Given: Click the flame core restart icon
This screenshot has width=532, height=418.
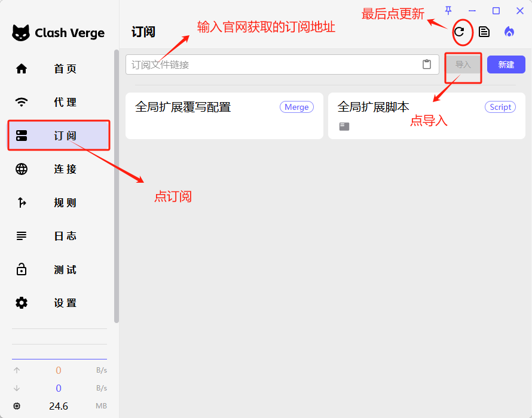Looking at the screenshot, I should [509, 32].
